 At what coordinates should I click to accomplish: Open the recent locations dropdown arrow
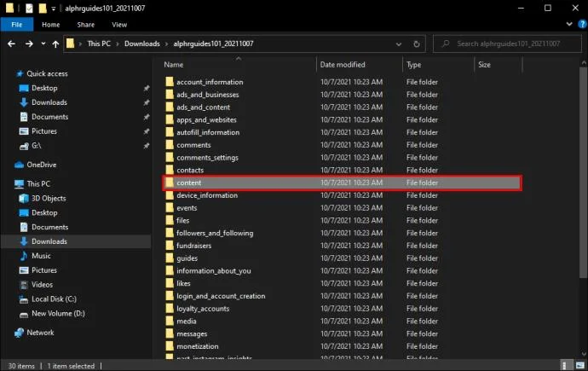[43, 43]
